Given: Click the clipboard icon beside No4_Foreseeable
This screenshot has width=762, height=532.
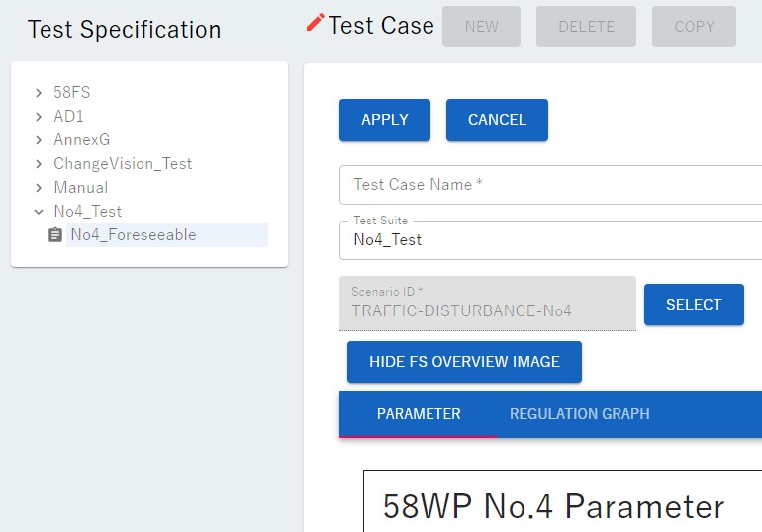Looking at the screenshot, I should pos(55,235).
